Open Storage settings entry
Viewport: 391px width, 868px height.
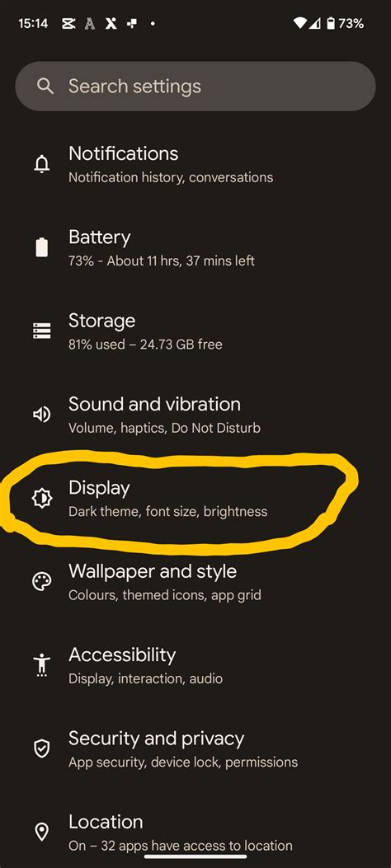[x=195, y=331]
